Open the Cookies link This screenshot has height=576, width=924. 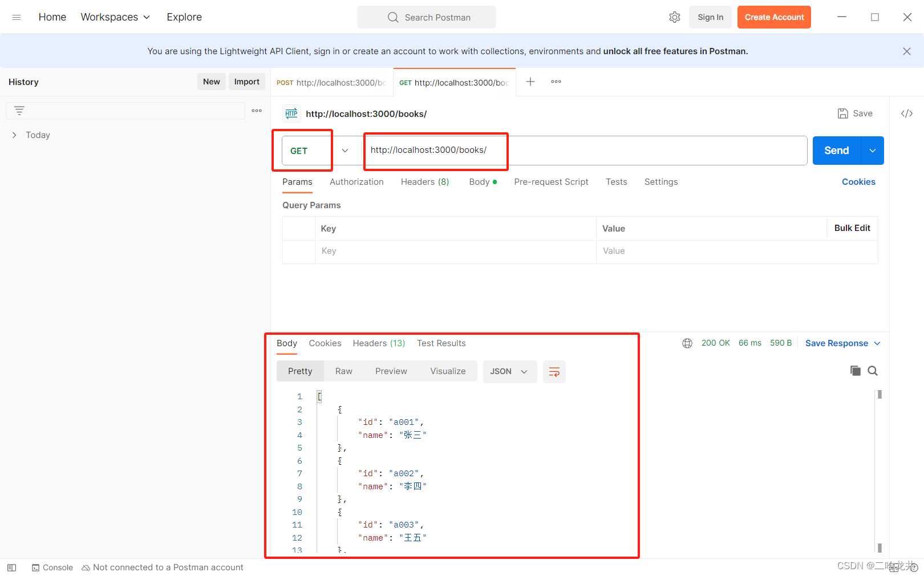858,182
